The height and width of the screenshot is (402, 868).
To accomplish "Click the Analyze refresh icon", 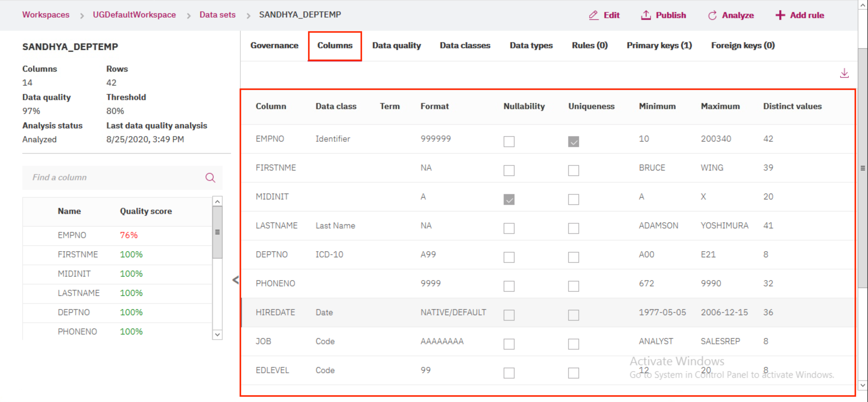I will tap(712, 15).
